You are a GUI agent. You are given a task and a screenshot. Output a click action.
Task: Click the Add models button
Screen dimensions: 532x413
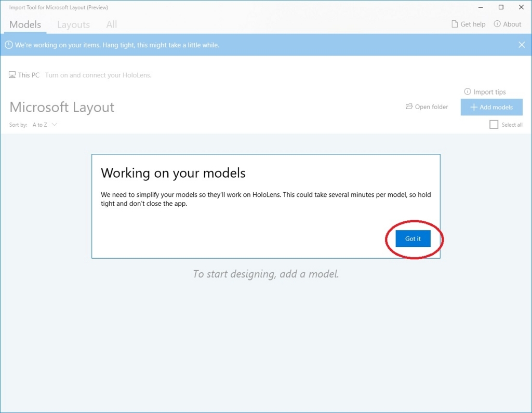tap(491, 107)
